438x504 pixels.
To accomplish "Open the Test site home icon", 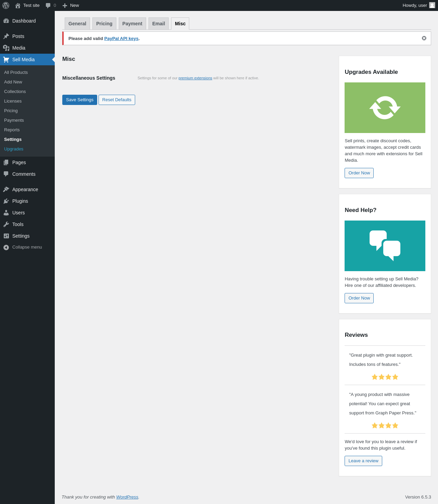I will click(x=18, y=5).
